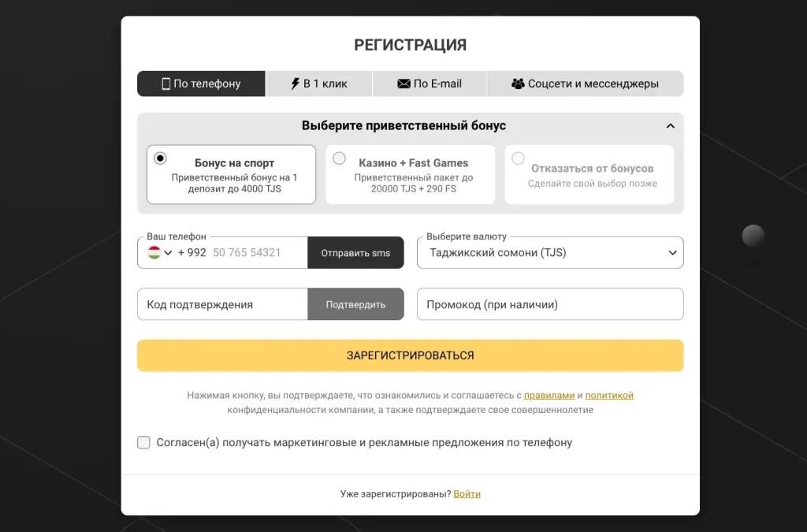Open the Выберите валюту currency dropdown

[x=550, y=253]
